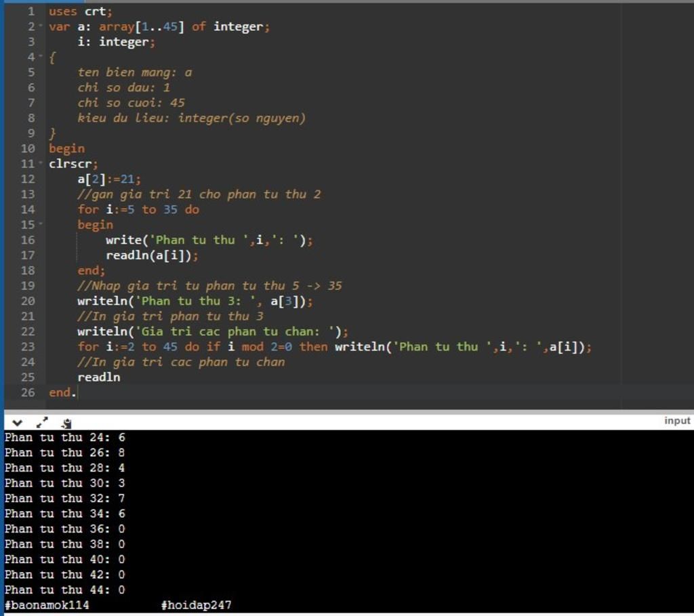694x616 pixels.
Task: Click console output 'Phan tu thu 34: 6'
Action: (x=65, y=514)
